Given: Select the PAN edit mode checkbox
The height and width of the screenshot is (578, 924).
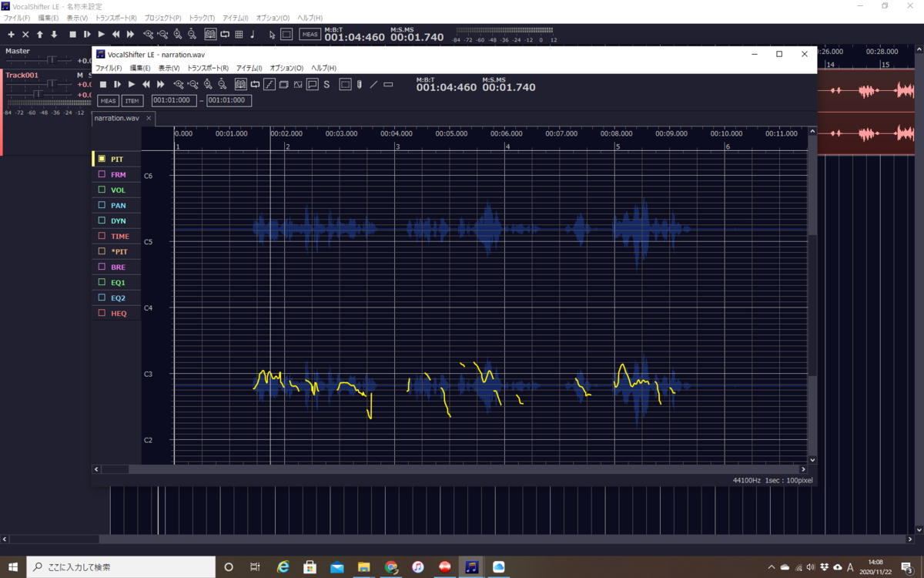Looking at the screenshot, I should [102, 205].
